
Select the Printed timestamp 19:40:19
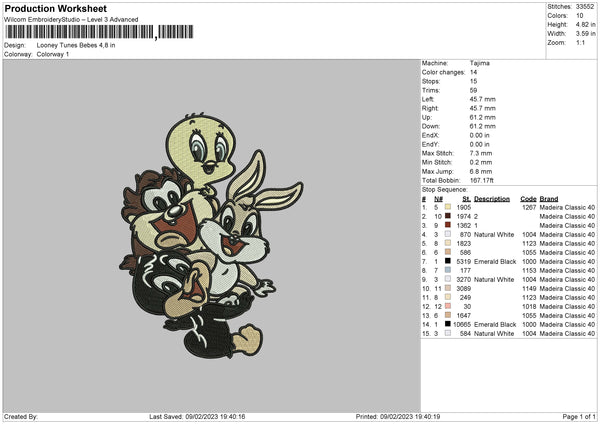[x=427, y=417]
